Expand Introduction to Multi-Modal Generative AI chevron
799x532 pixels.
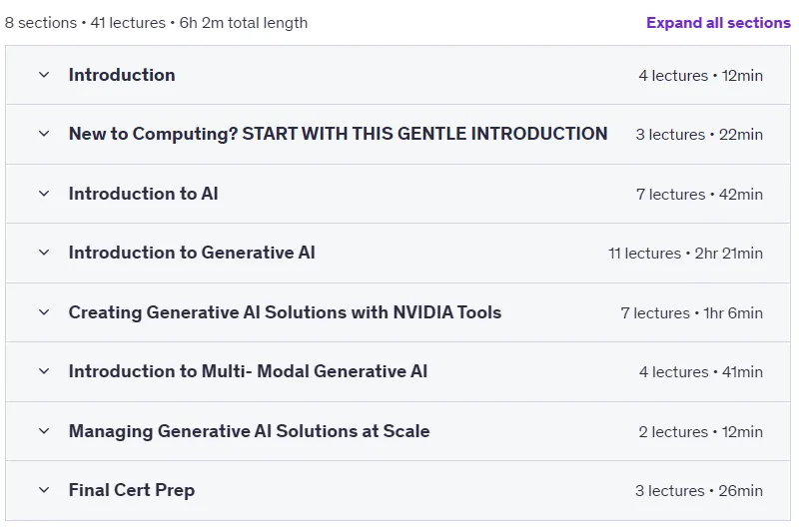(x=44, y=371)
